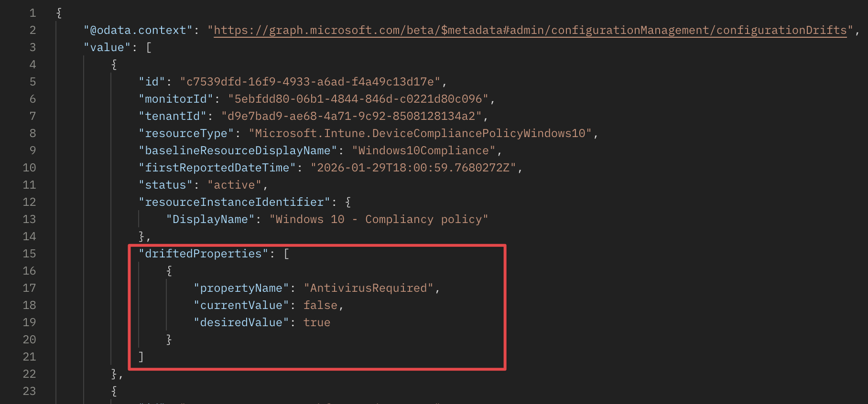Select the "status" key on line 11
Screen dimensions: 868x404
pos(165,185)
